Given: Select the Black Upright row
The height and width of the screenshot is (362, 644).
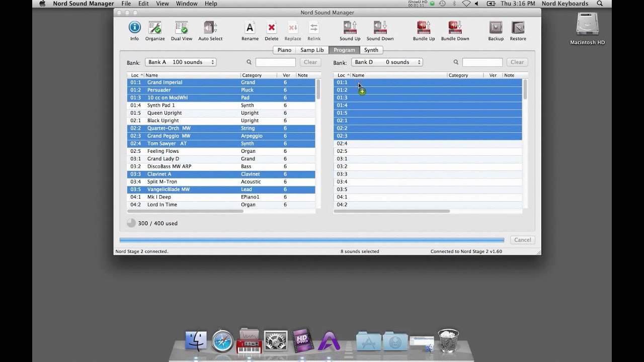Looking at the screenshot, I should pos(221,121).
